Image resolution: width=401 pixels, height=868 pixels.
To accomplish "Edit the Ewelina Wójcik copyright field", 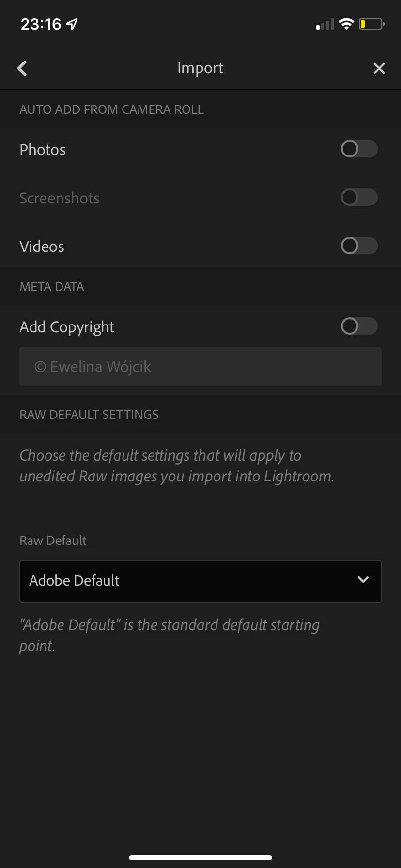I will click(200, 366).
